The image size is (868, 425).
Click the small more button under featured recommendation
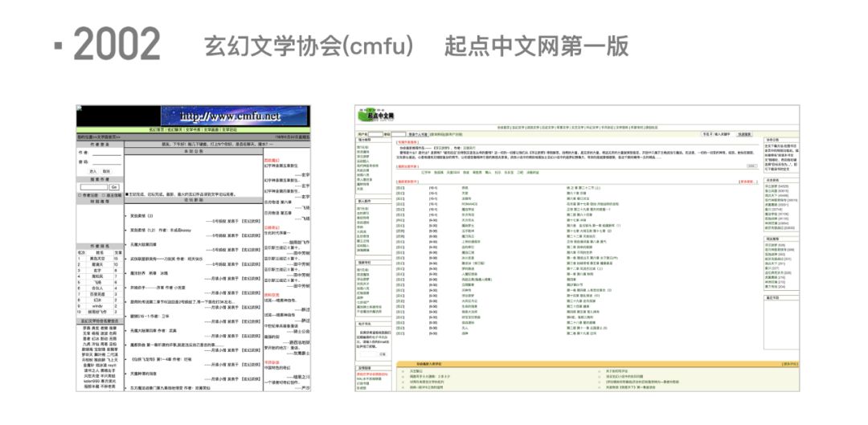[751, 166]
